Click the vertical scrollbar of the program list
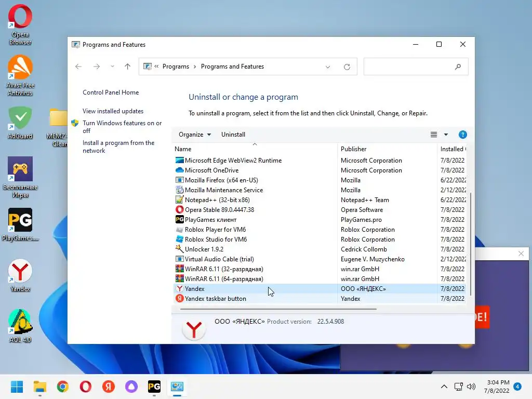Viewport: 532px width, 399px height. click(x=470, y=244)
